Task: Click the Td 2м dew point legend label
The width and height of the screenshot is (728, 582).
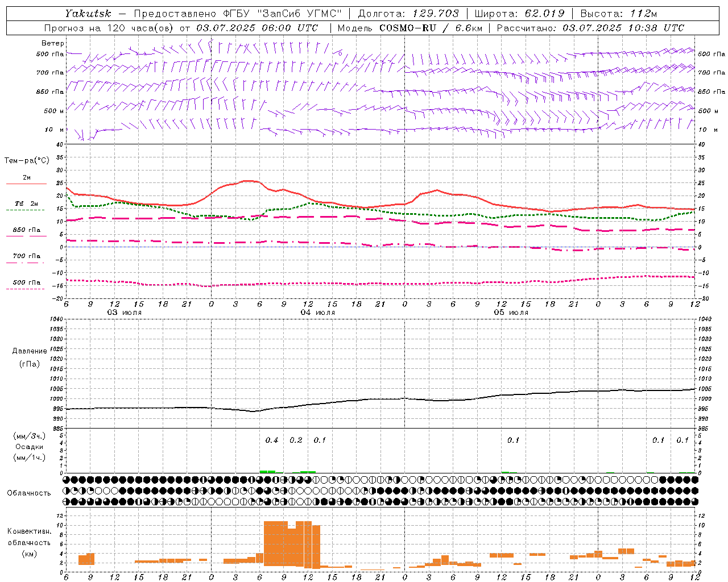Action: (27, 203)
